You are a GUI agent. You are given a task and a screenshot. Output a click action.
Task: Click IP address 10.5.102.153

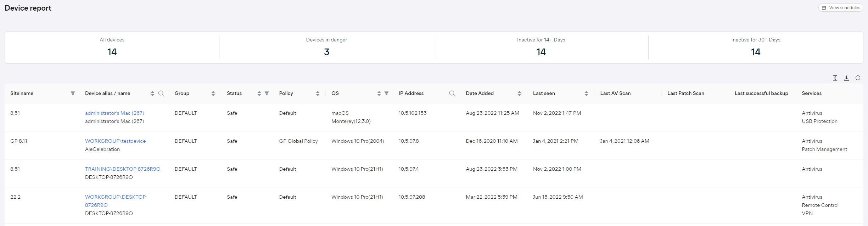pyautogui.click(x=413, y=113)
